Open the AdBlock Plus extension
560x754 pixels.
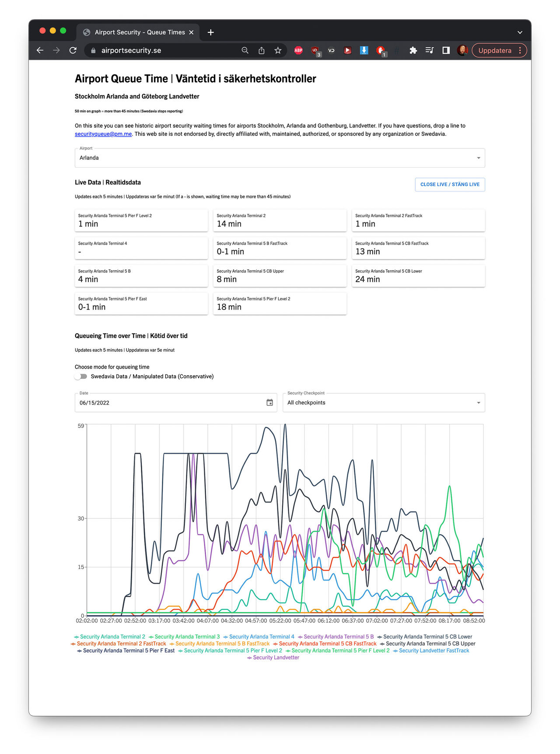coord(298,50)
